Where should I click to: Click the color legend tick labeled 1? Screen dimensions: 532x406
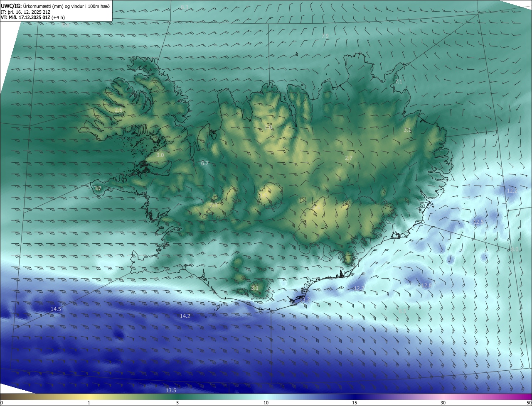(89, 403)
